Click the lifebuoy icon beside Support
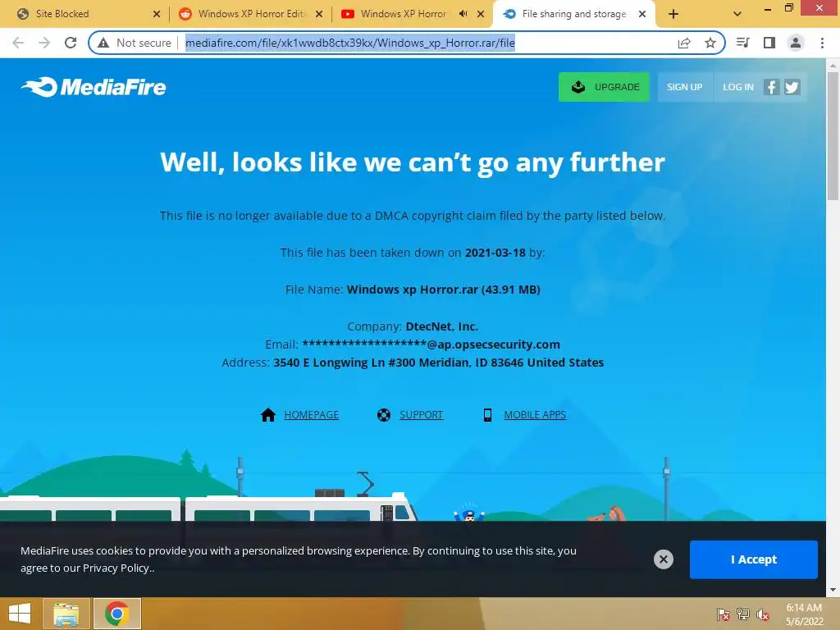 tap(384, 414)
